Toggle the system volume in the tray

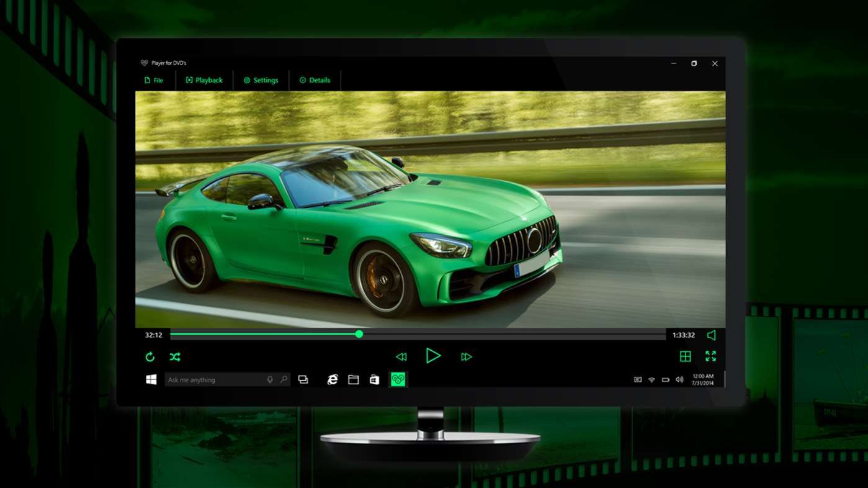[679, 379]
